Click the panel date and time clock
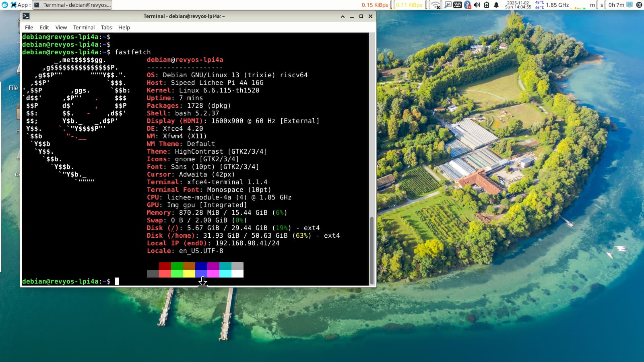 (518, 5)
